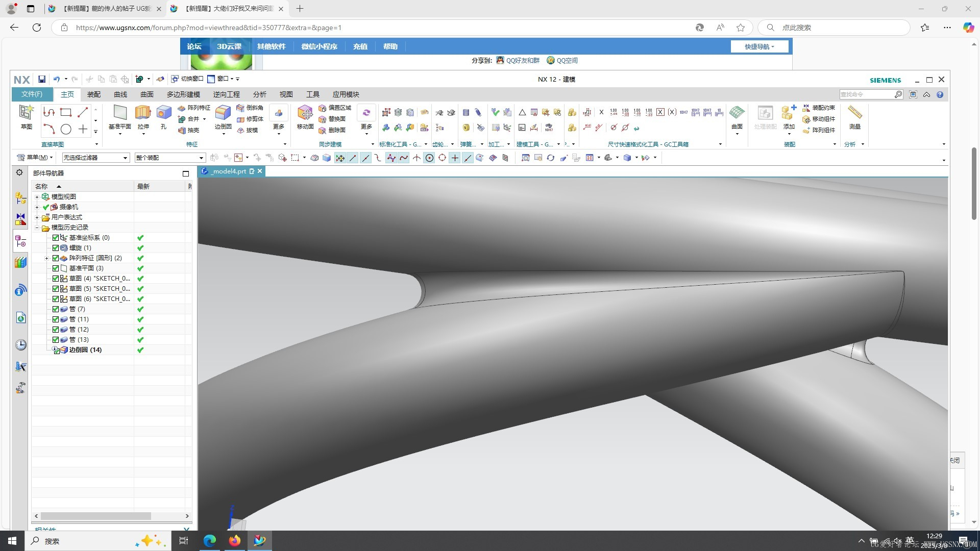Click the 抽壳 shell icon
Viewport: 980px width, 551px height.
pyautogui.click(x=182, y=131)
